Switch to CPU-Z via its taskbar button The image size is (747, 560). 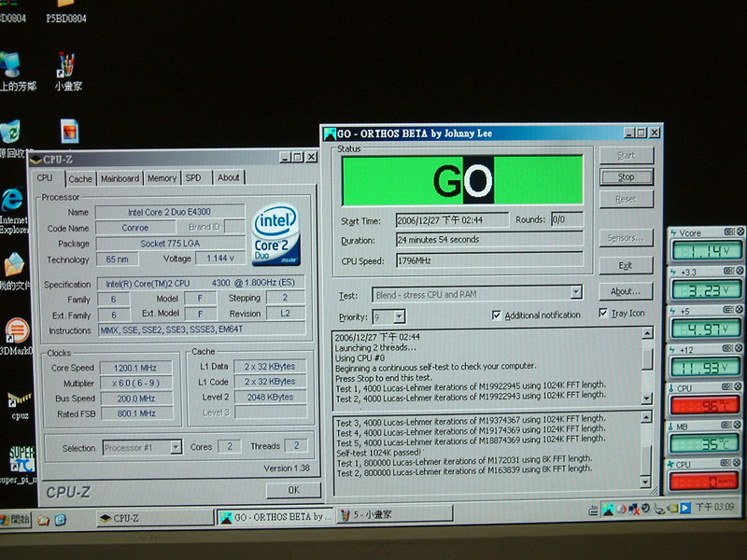click(155, 518)
